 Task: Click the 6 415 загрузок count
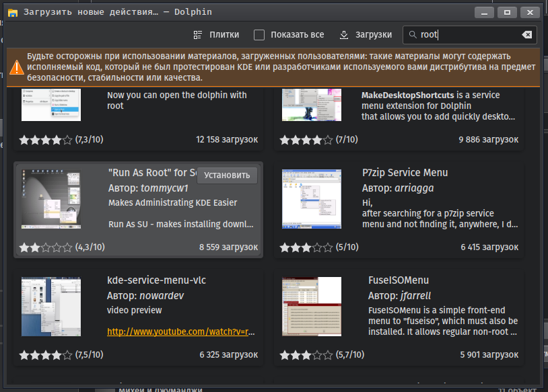point(489,247)
